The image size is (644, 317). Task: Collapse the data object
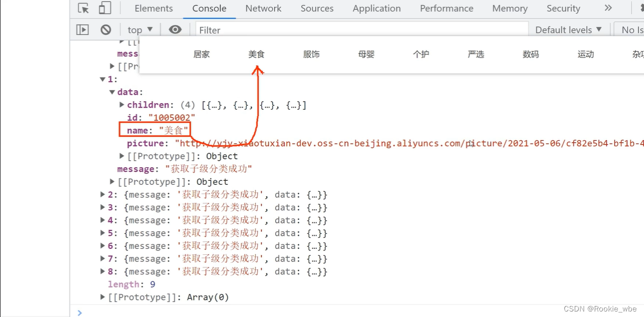coord(112,92)
